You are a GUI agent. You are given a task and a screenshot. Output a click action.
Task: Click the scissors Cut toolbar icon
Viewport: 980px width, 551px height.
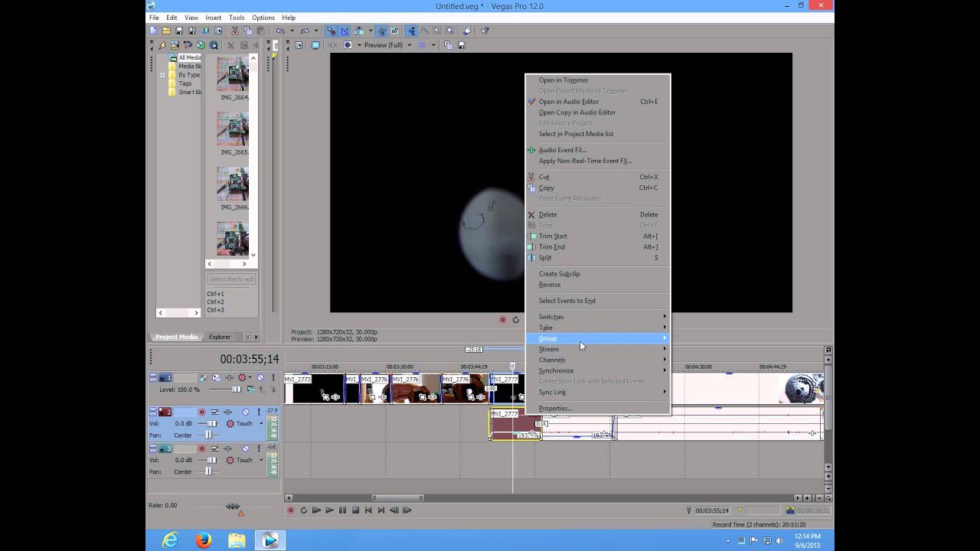point(234,31)
